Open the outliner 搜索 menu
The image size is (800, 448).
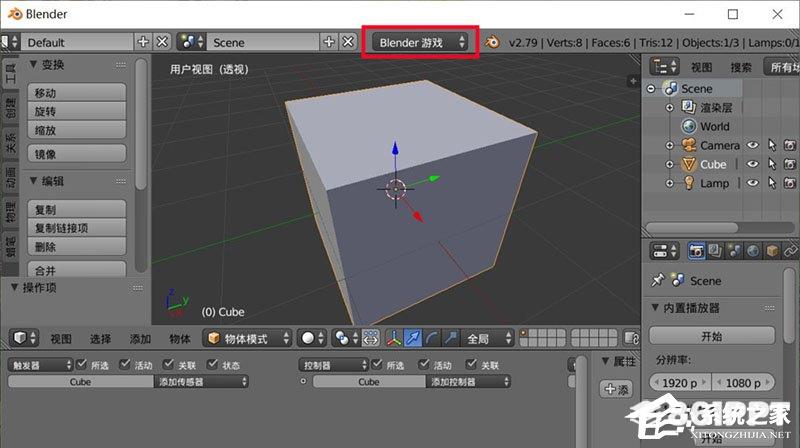pos(741,67)
